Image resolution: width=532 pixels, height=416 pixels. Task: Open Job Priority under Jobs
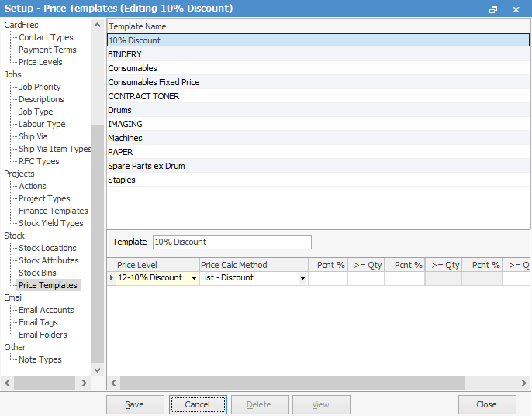pos(40,87)
